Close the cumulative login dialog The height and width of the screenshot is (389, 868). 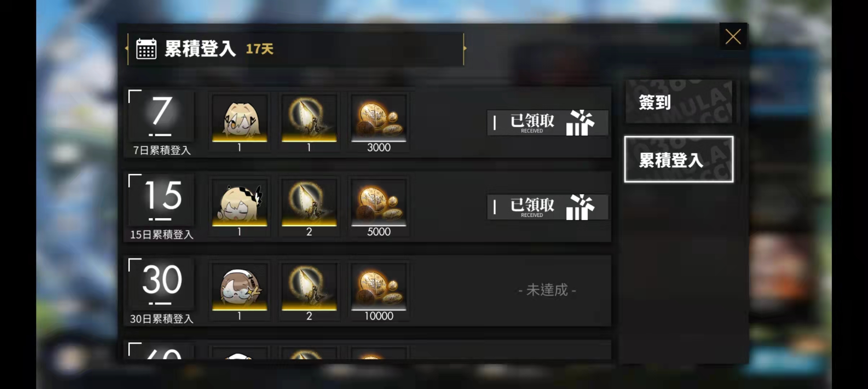pyautogui.click(x=733, y=36)
